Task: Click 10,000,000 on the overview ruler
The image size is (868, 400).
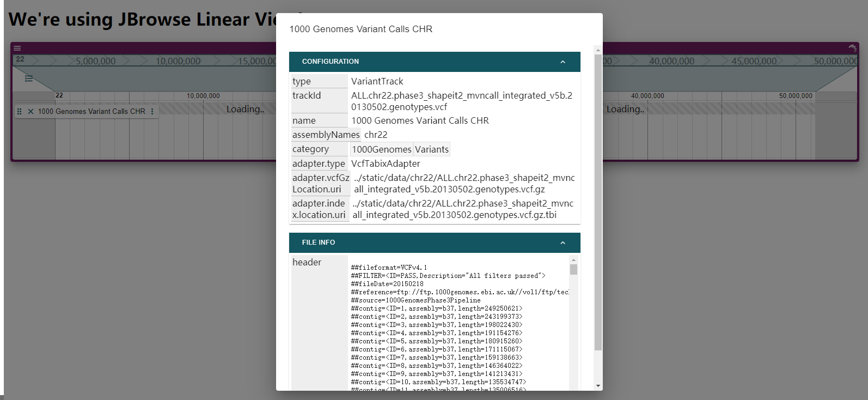Action: click(178, 61)
